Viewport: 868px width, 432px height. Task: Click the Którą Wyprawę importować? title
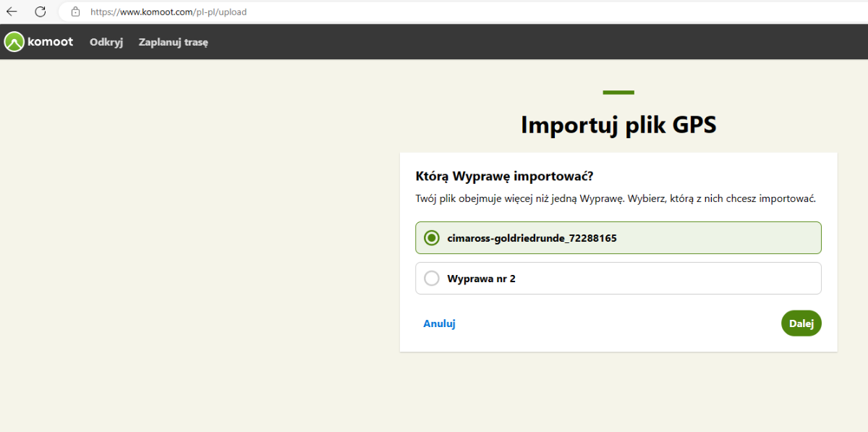click(504, 176)
